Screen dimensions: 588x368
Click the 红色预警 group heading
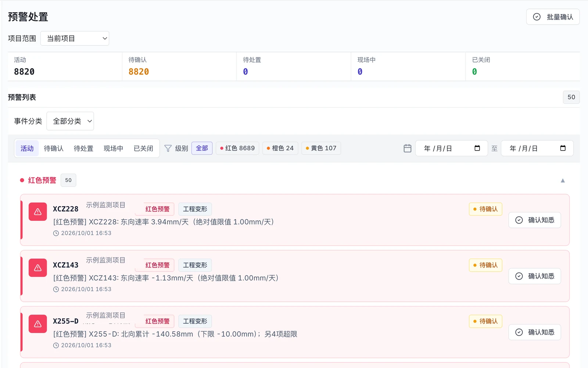pos(42,180)
